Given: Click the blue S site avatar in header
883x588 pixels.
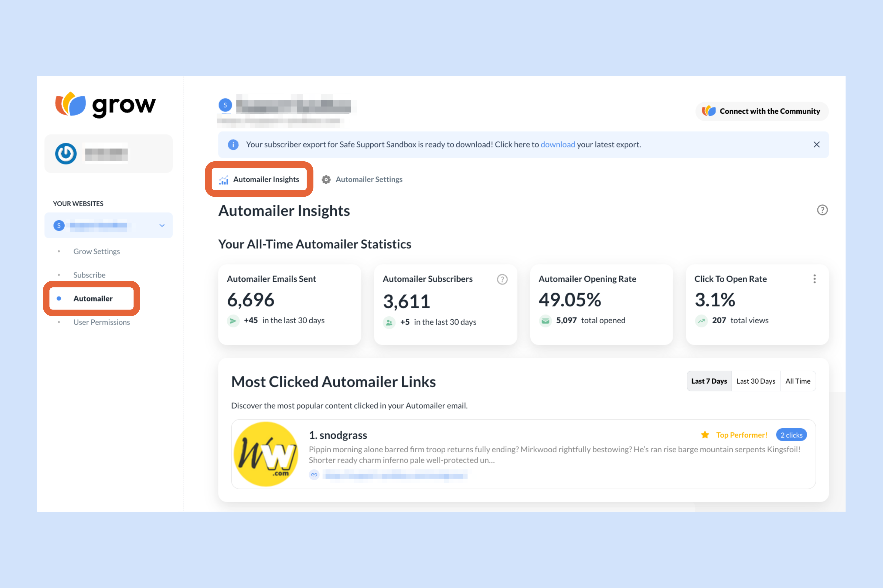Looking at the screenshot, I should tap(225, 105).
